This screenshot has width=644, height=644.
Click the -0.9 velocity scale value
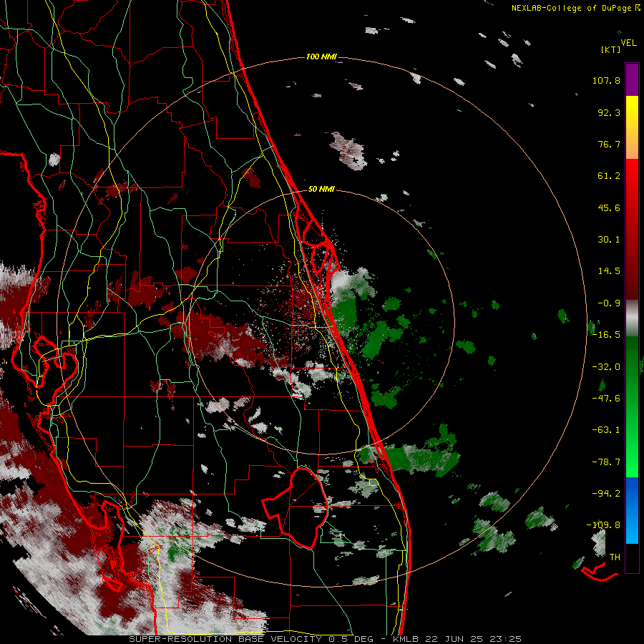(609, 303)
